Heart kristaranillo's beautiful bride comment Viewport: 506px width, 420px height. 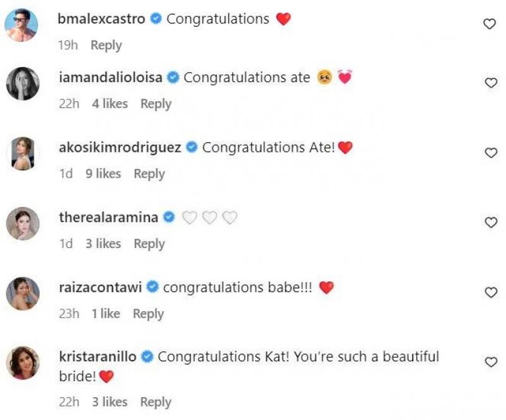click(490, 362)
